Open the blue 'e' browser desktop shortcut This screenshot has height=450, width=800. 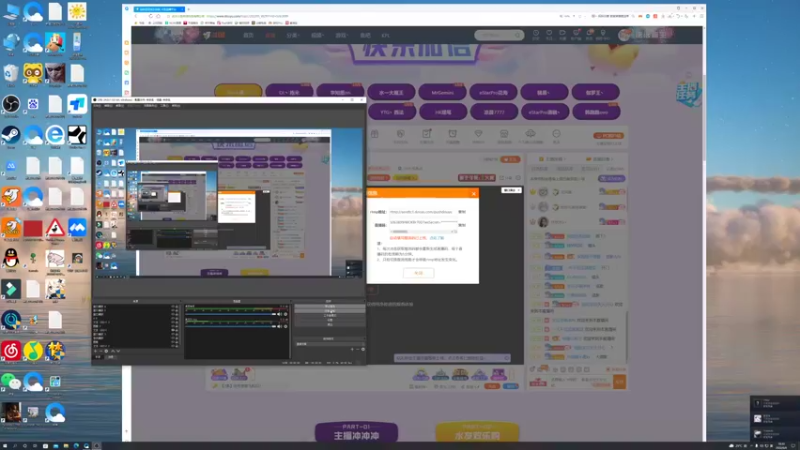(x=55, y=135)
